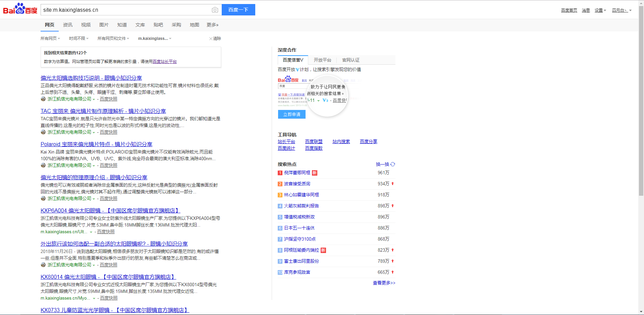Click the 立即申请 button
Image resolution: width=644 pixels, height=315 pixels.
[x=292, y=114]
